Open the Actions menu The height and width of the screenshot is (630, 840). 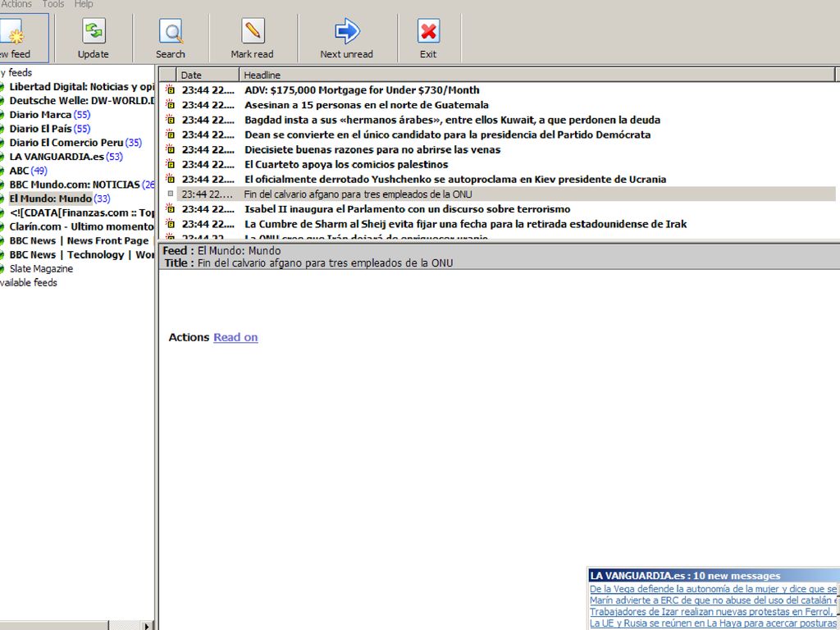tap(16, 4)
